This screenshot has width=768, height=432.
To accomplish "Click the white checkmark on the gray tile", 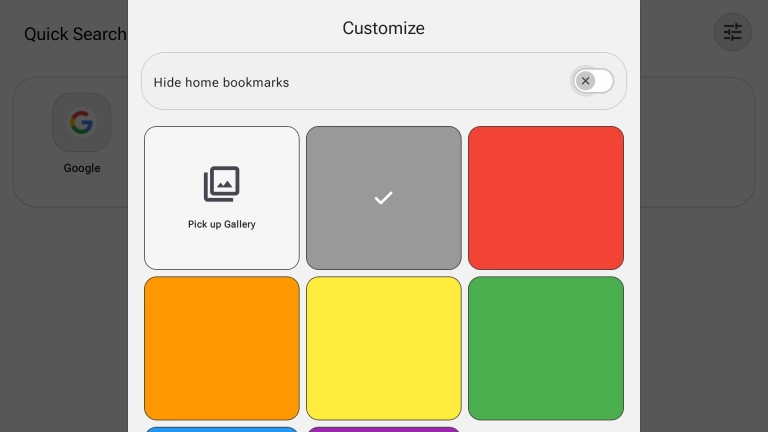I will (x=383, y=198).
